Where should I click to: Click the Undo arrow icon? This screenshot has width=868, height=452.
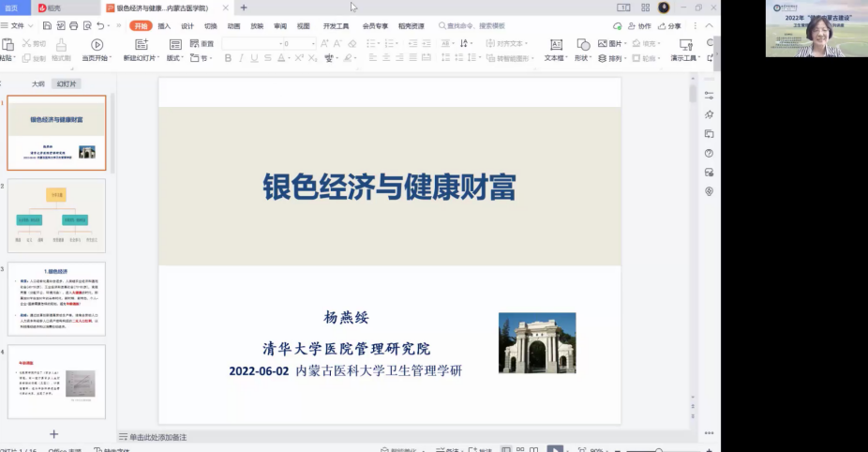[x=100, y=26]
